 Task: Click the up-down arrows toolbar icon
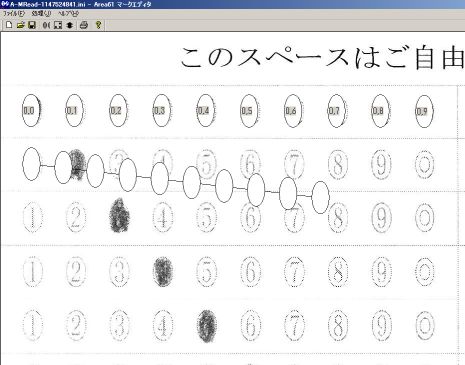coord(69,25)
